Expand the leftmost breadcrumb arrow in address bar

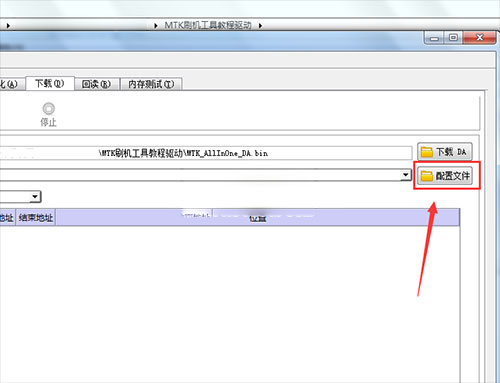click(8, 26)
